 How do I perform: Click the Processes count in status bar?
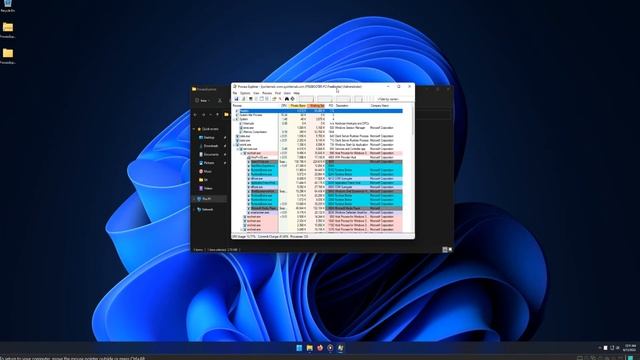pos(300,236)
